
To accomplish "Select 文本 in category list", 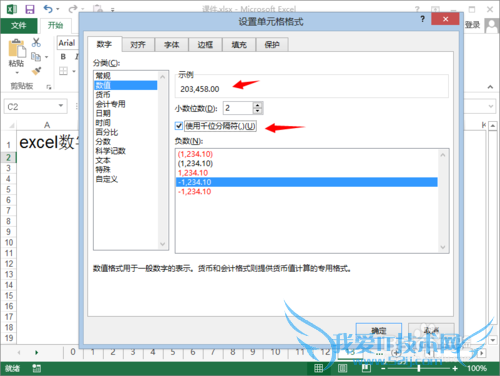I will (126, 160).
